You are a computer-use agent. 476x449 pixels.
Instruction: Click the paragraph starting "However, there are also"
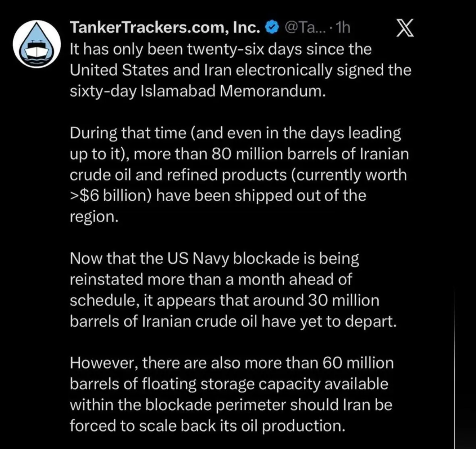232,394
